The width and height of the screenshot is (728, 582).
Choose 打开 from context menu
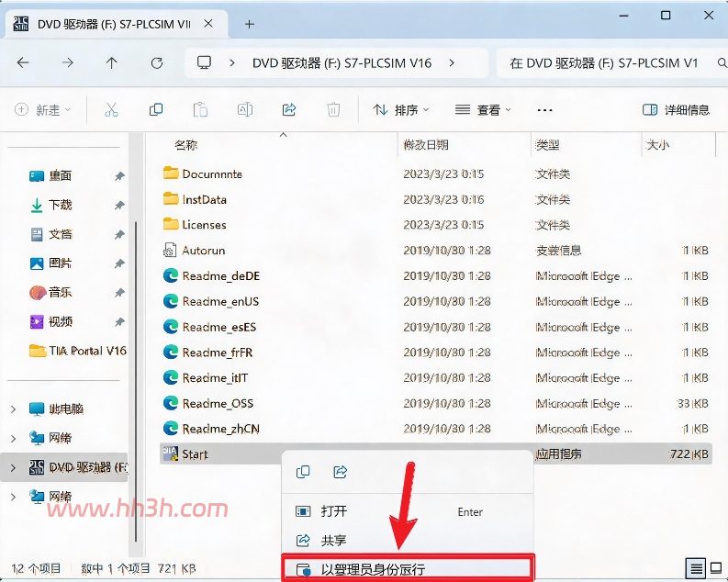[408, 511]
